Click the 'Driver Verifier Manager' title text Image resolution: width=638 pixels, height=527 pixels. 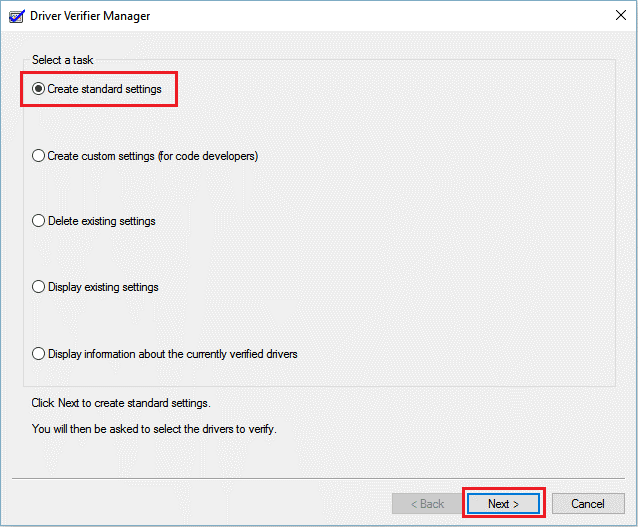[x=90, y=17]
